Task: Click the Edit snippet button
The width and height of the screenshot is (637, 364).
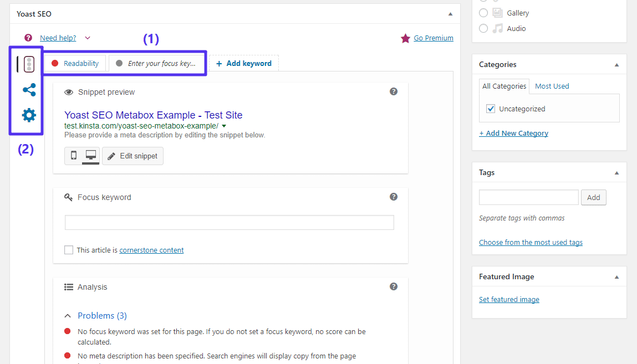Action: tap(133, 156)
